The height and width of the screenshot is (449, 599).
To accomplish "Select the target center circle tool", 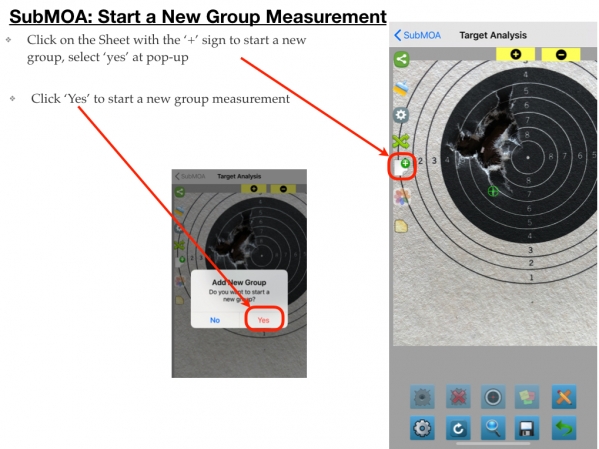I will [x=493, y=397].
